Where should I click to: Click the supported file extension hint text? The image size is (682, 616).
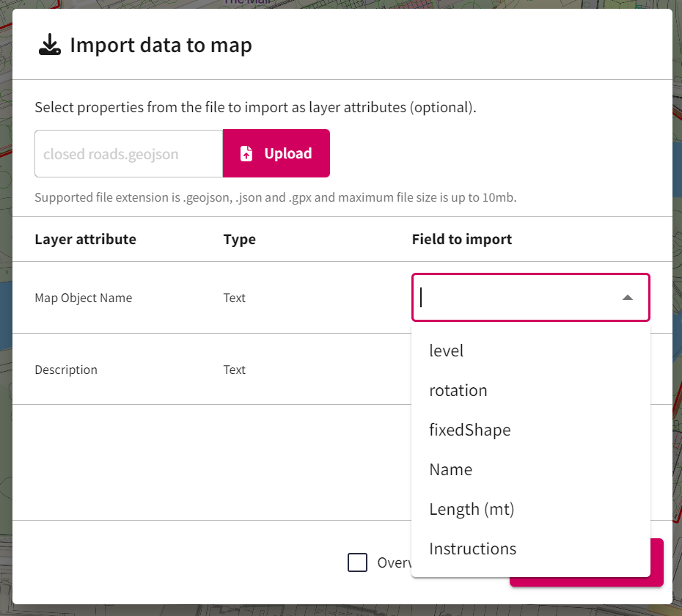point(276,197)
